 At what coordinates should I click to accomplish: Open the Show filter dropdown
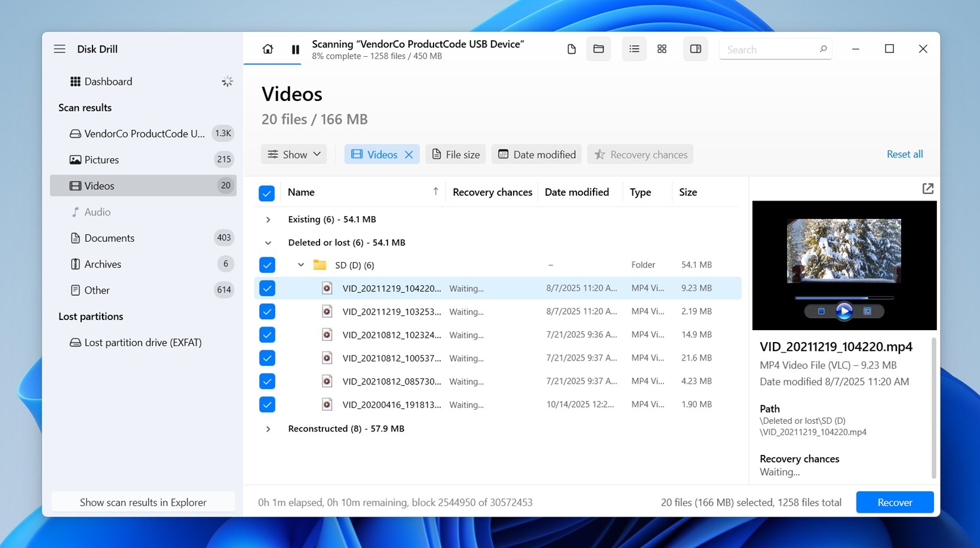(294, 154)
